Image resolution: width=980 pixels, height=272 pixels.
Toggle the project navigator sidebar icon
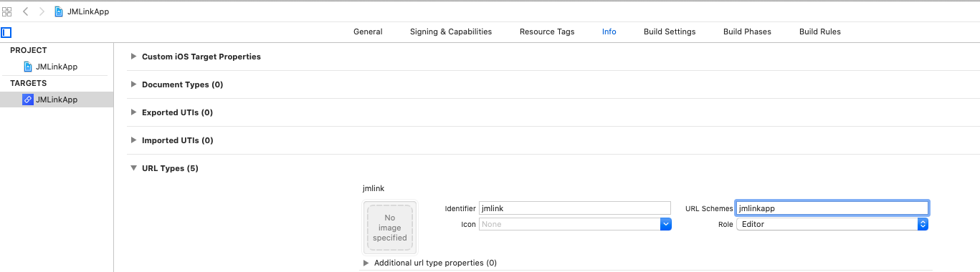tap(6, 32)
